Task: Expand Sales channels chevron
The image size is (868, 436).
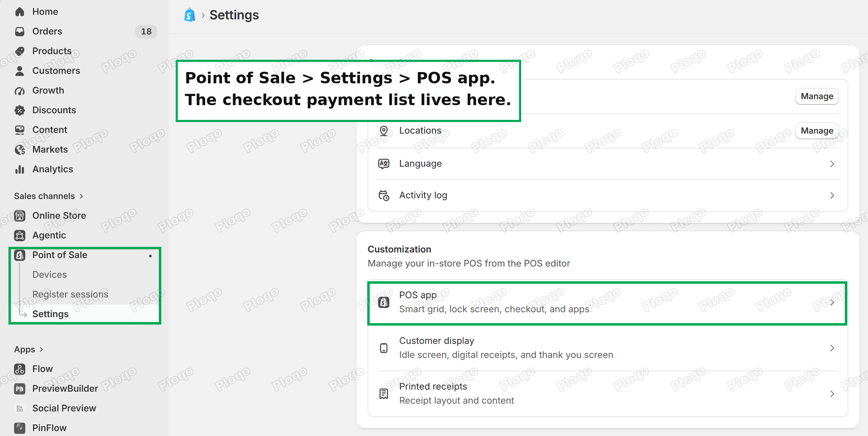Action: pos(82,196)
